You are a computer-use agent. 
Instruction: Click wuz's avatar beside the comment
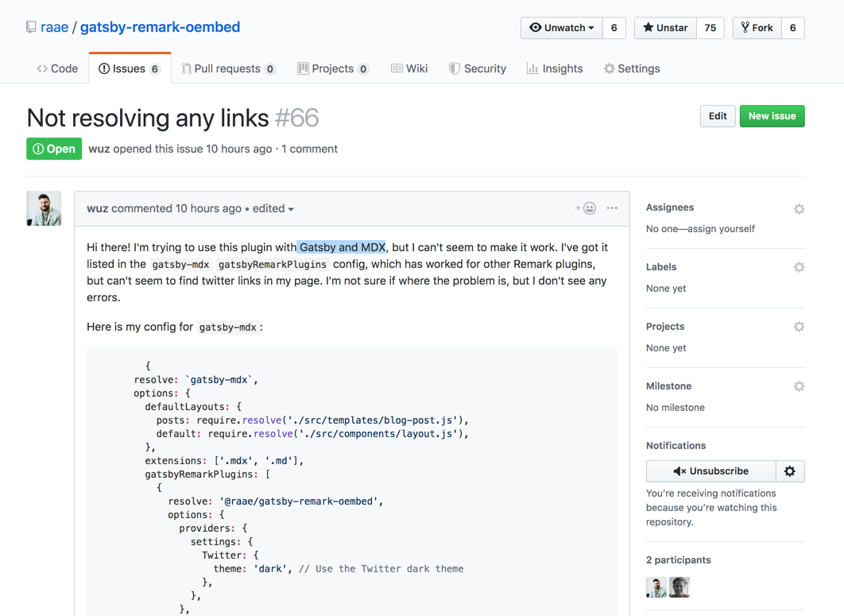(x=44, y=208)
